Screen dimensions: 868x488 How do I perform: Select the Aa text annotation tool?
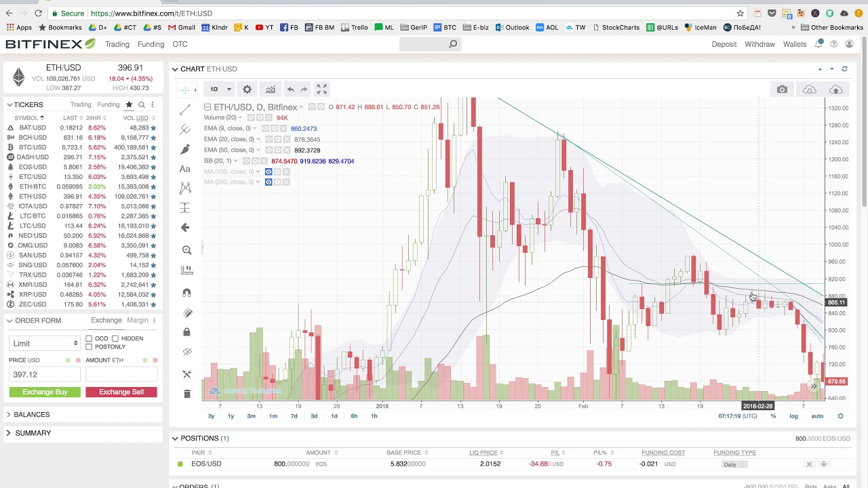point(185,169)
